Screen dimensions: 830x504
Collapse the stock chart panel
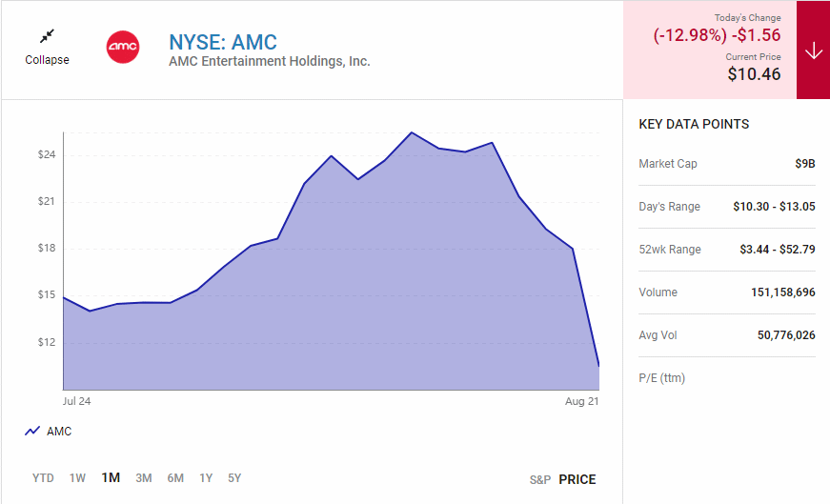click(47, 59)
